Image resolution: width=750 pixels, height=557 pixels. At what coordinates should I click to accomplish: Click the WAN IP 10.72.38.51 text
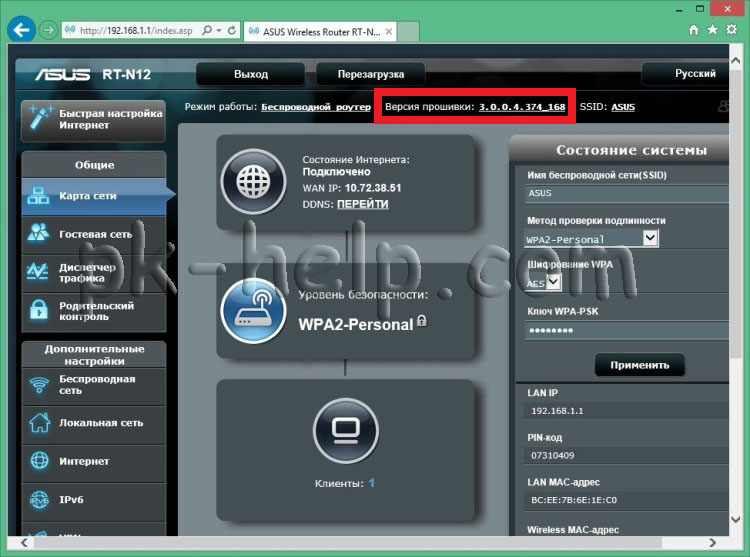point(352,188)
